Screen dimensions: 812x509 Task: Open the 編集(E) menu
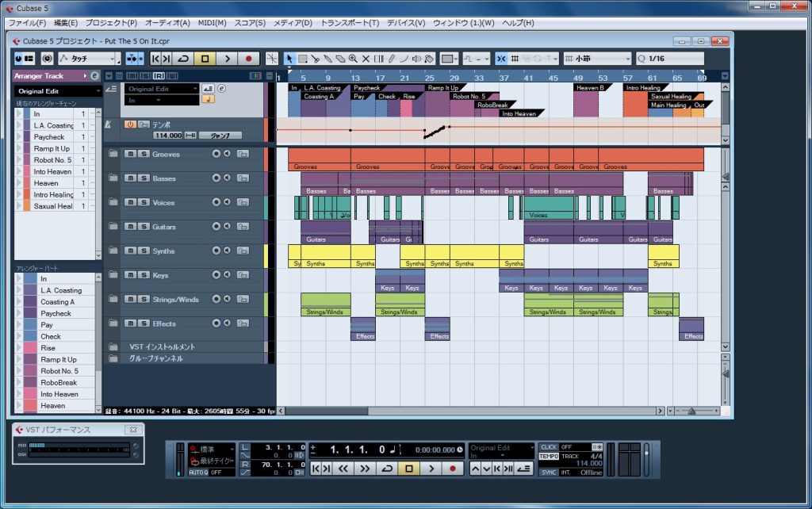(x=66, y=23)
